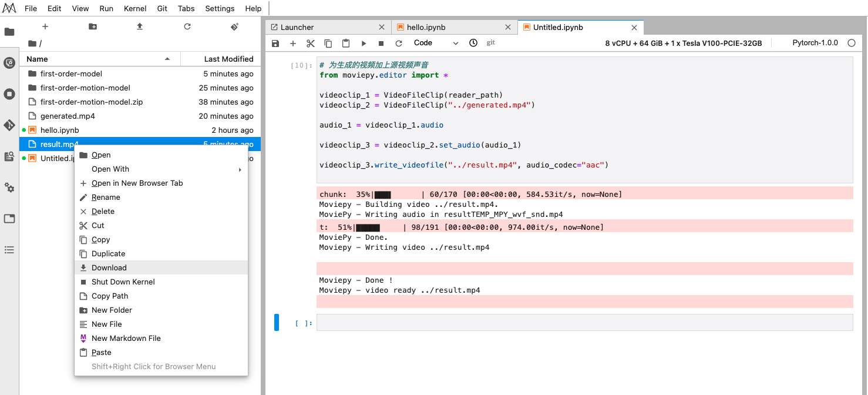Open the Code cell type dropdown
The image size is (868, 395).
pyautogui.click(x=436, y=43)
